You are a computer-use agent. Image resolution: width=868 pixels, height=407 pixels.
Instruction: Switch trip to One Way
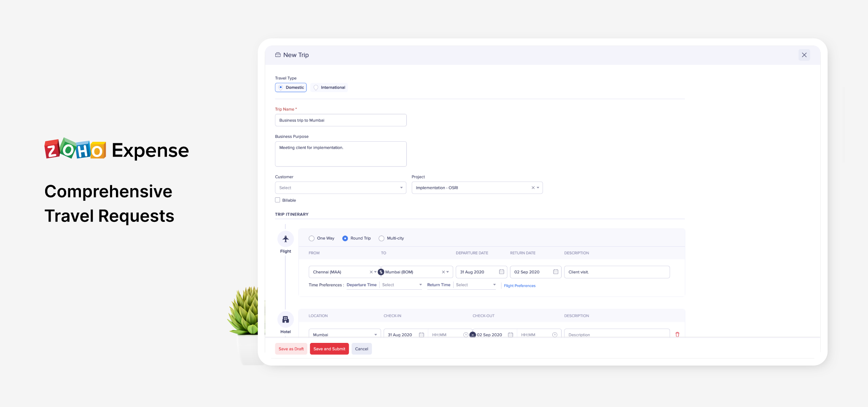[x=312, y=238]
